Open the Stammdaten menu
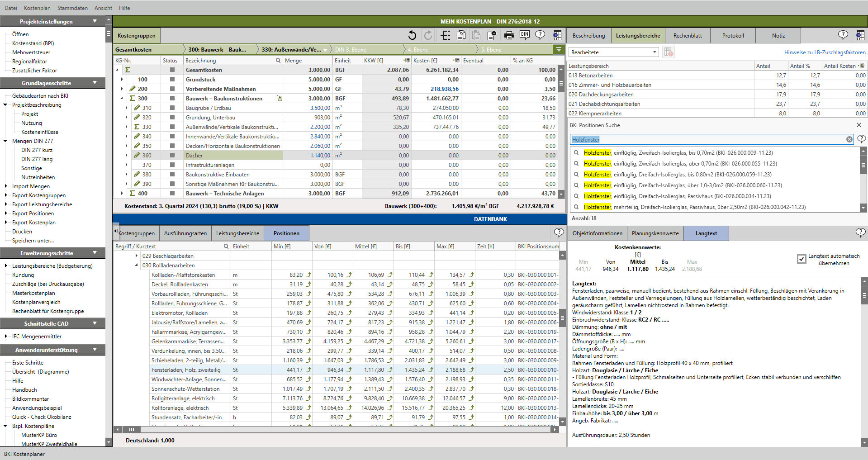Screen dimensions: 868x460 (x=72, y=8)
